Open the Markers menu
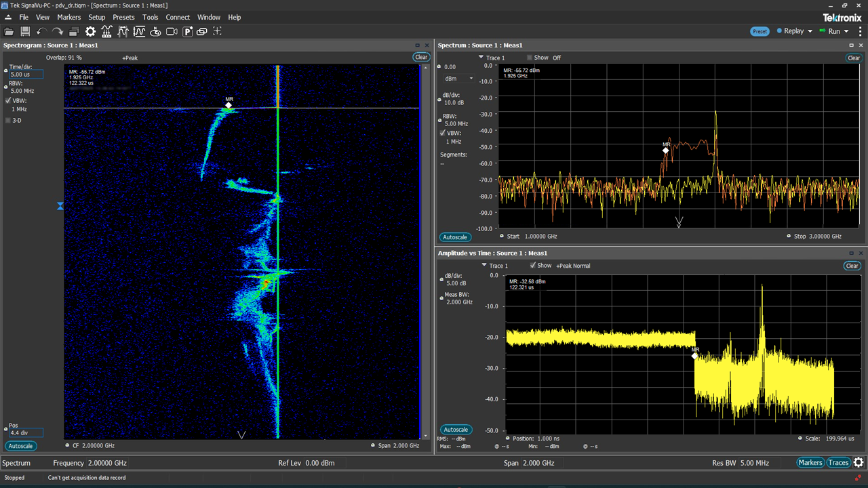Image resolution: width=868 pixels, height=488 pixels. 69,17
